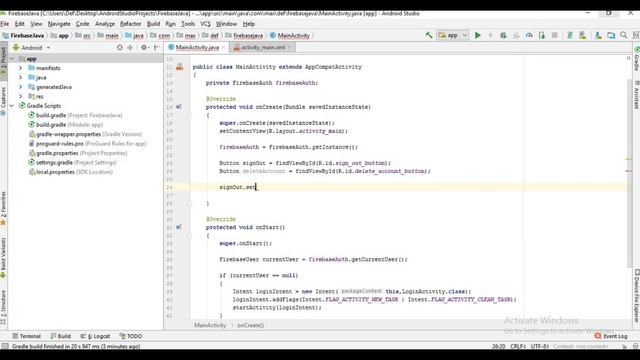Collapse the Gradle Scripts node

(12, 106)
